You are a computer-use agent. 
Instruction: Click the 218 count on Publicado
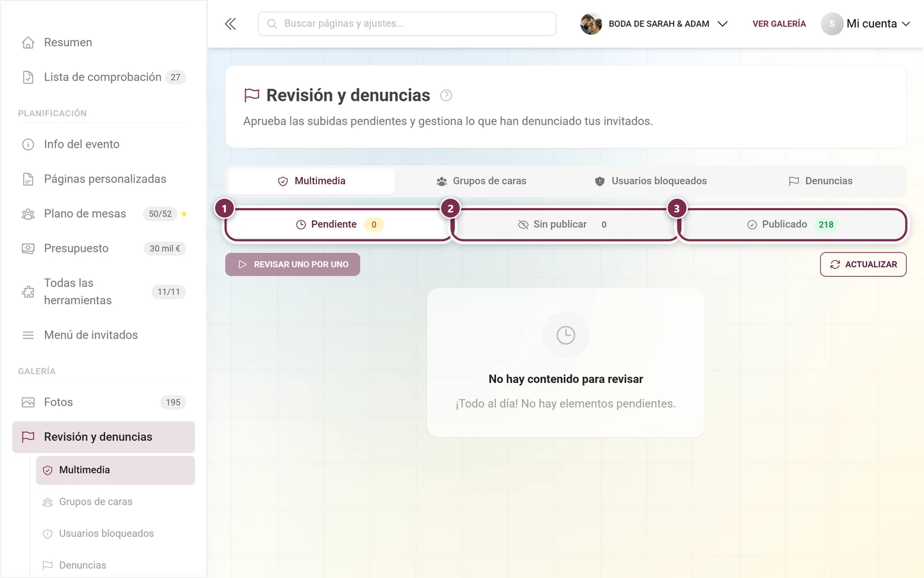[826, 225]
